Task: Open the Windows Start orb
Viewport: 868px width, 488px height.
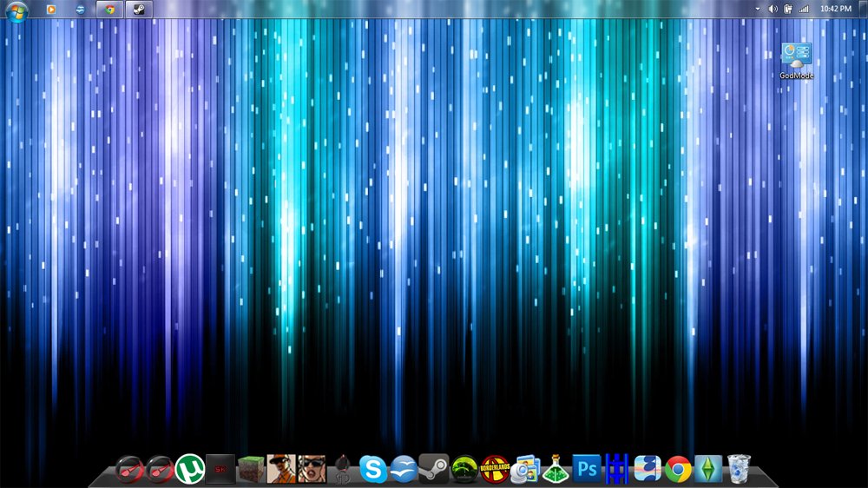Action: 16,10
